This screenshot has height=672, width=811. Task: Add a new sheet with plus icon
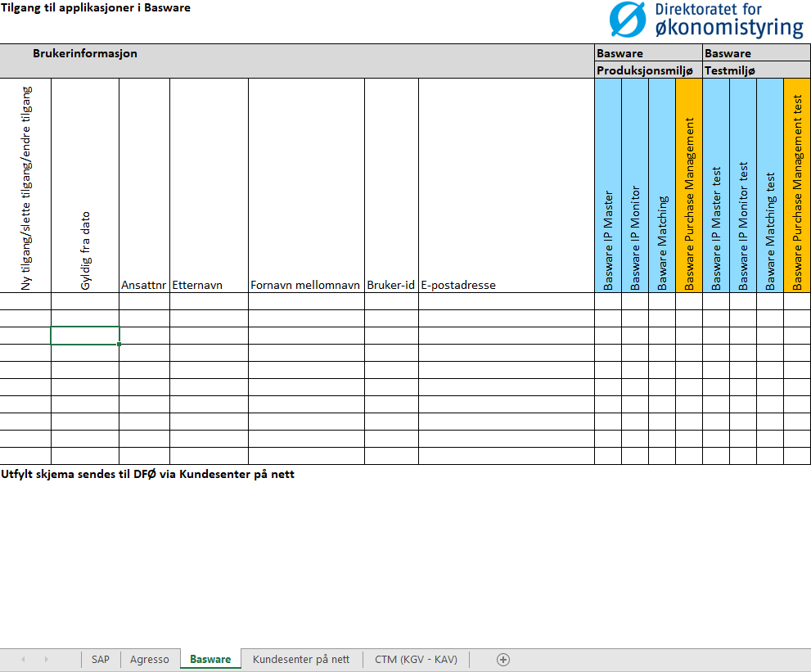[503, 660]
